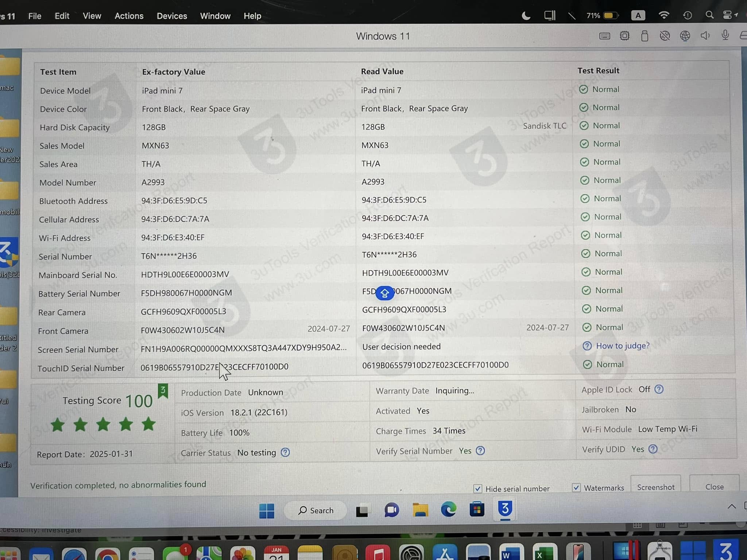
Task: Open the Devices menu
Action: [x=171, y=16]
